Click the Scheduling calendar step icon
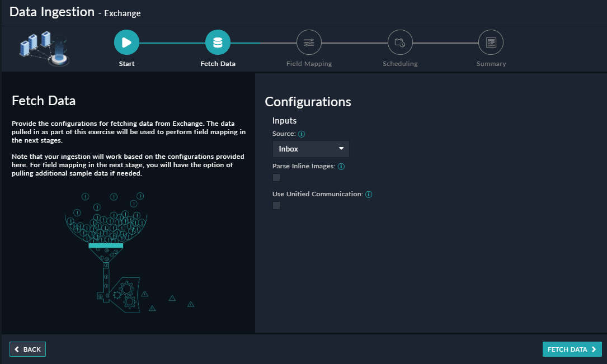 [x=400, y=42]
